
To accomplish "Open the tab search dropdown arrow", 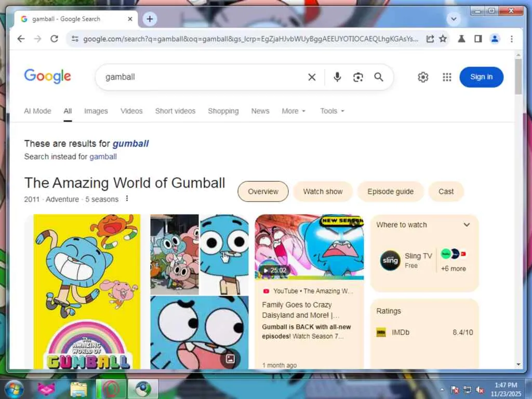I will pos(454,19).
